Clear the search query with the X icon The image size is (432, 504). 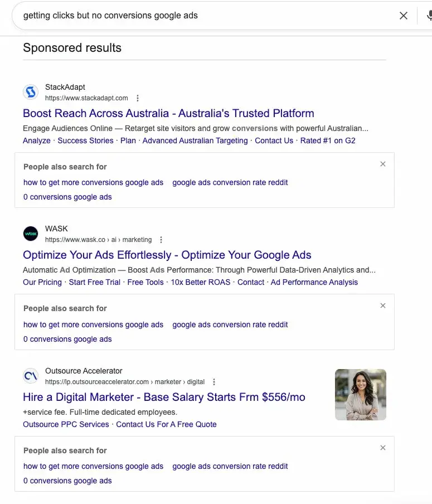[x=404, y=16]
